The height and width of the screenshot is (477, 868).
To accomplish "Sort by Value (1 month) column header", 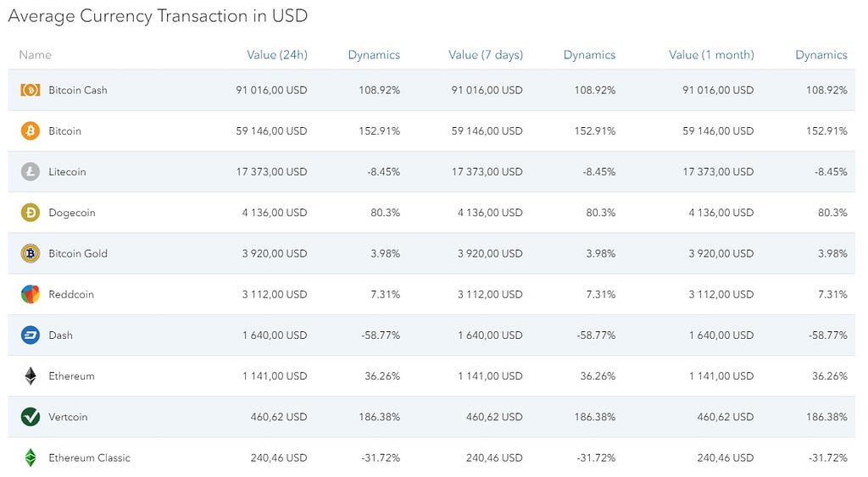I will tap(710, 55).
